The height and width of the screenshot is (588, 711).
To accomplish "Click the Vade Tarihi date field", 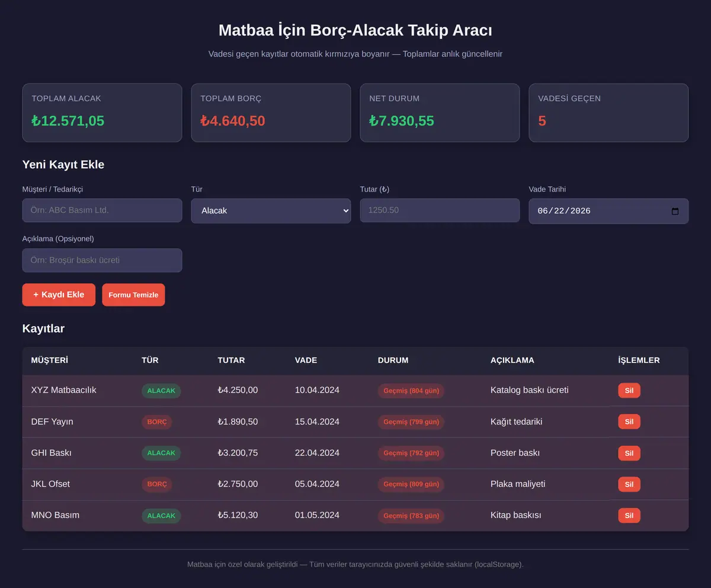I will click(x=608, y=211).
